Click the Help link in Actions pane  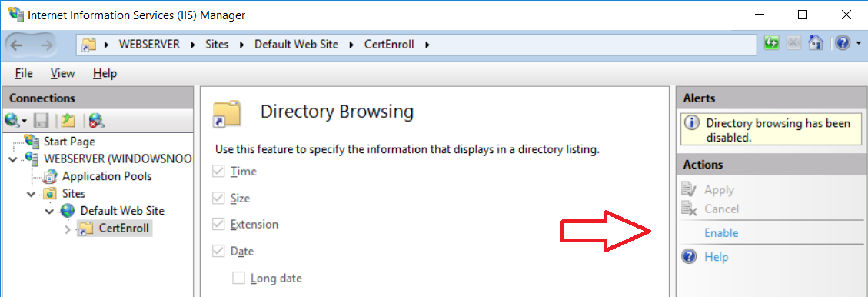[717, 257]
